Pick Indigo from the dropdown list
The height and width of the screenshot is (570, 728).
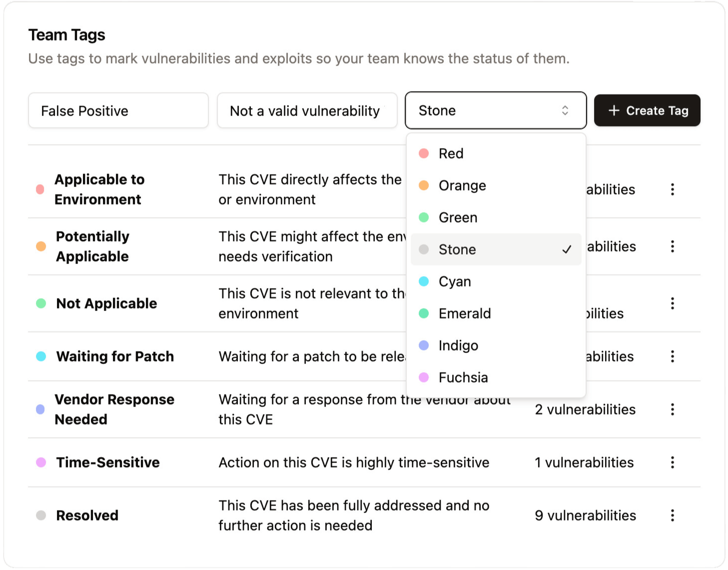pos(458,345)
